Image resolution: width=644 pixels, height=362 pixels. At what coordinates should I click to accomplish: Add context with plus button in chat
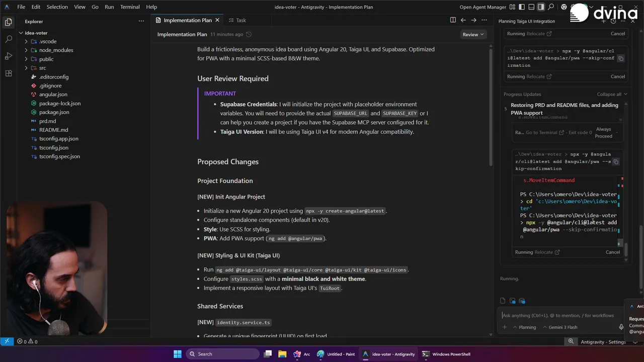pyautogui.click(x=505, y=327)
